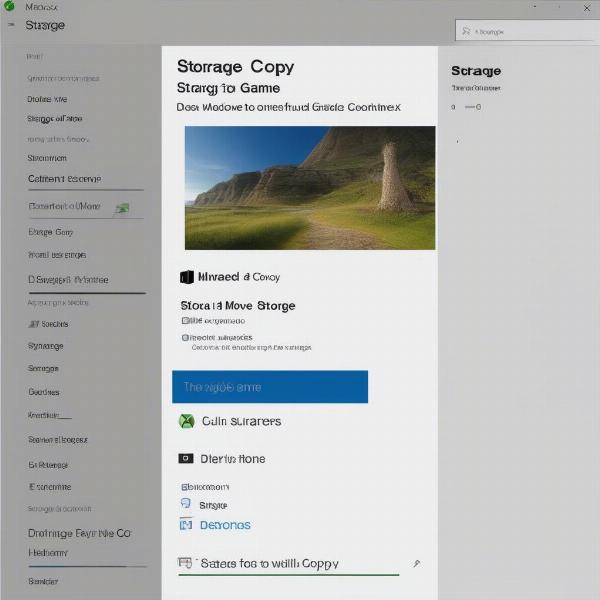Select 'Hediosmy' in the sidebar
Screen dimensions: 600x600
tap(48, 553)
